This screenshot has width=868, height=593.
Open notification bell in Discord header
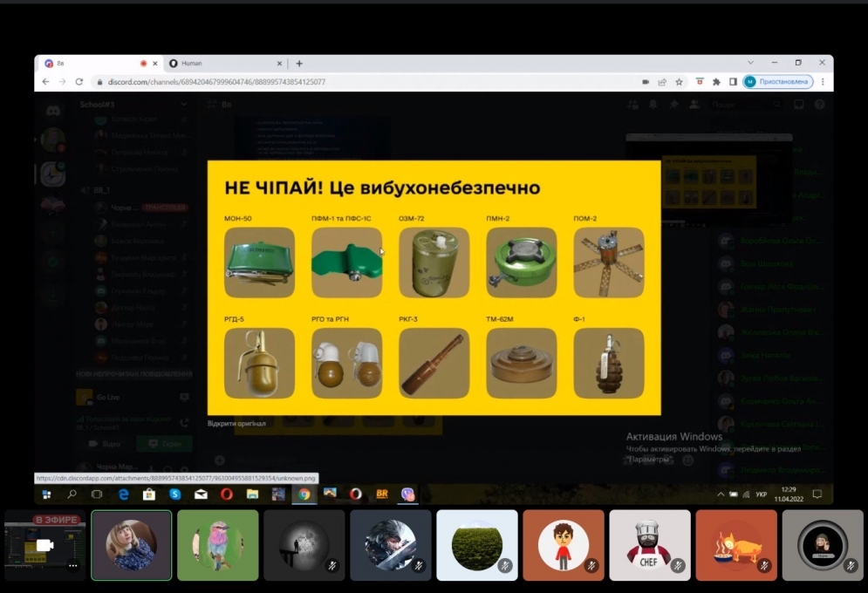[653, 105]
